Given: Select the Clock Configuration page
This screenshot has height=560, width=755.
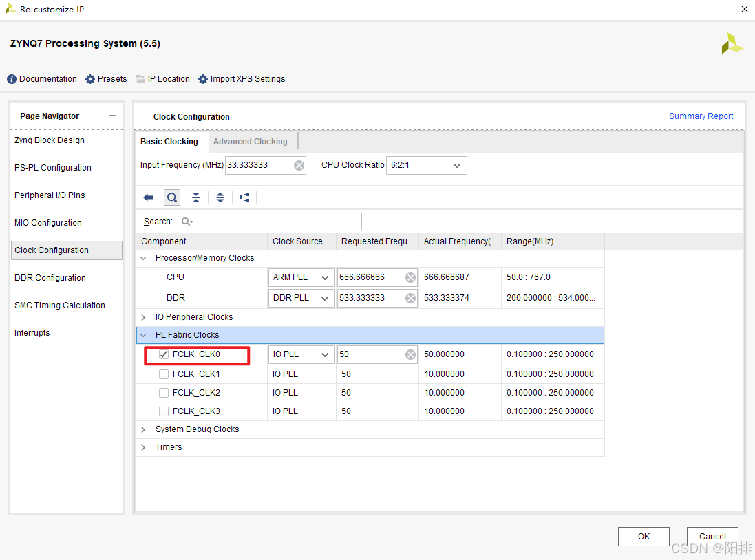Looking at the screenshot, I should [67, 250].
